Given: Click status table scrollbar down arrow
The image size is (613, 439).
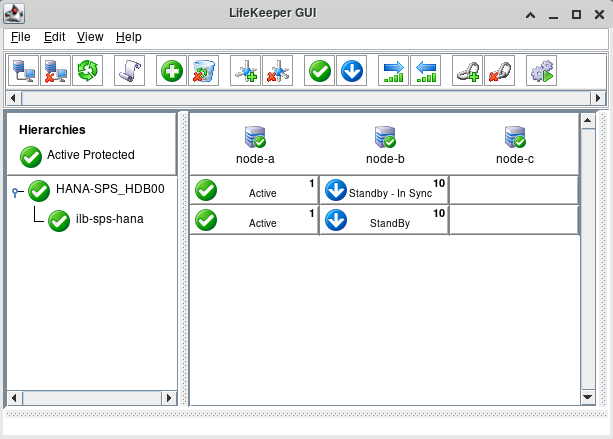Looking at the screenshot, I should [588, 397].
